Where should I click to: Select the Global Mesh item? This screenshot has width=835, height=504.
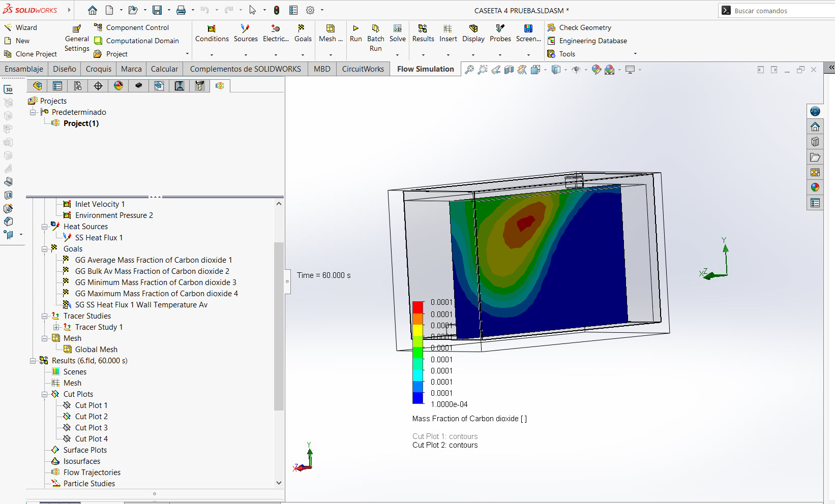[x=96, y=350]
